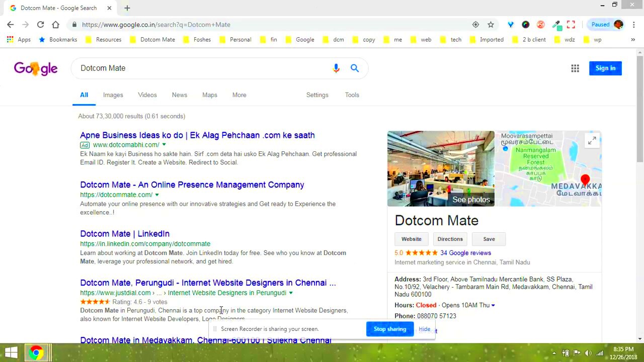Open Chrome from the taskbar
Viewport: 644px width, 362px height.
(x=36, y=352)
